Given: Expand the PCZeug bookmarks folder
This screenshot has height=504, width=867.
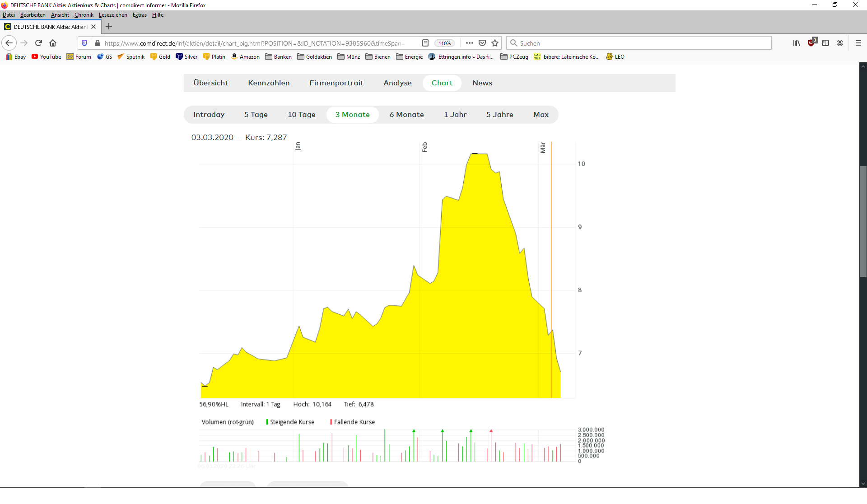Looking at the screenshot, I should tap(514, 56).
